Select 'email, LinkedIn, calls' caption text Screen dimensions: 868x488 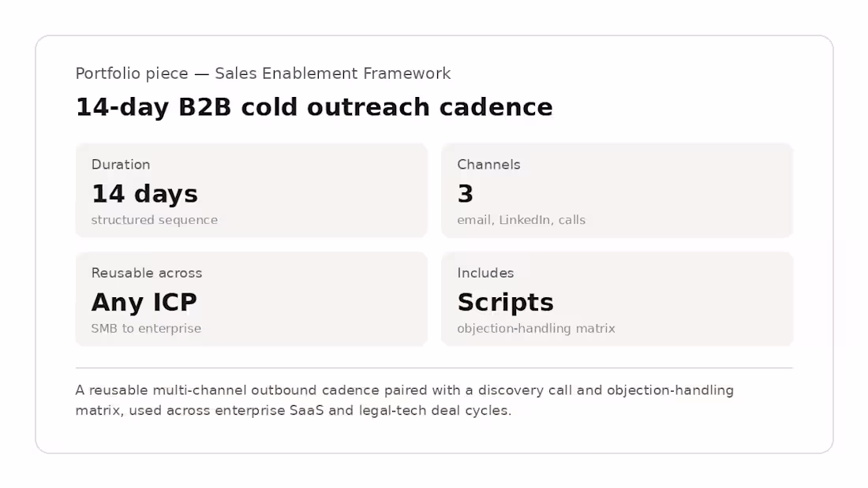522,220
